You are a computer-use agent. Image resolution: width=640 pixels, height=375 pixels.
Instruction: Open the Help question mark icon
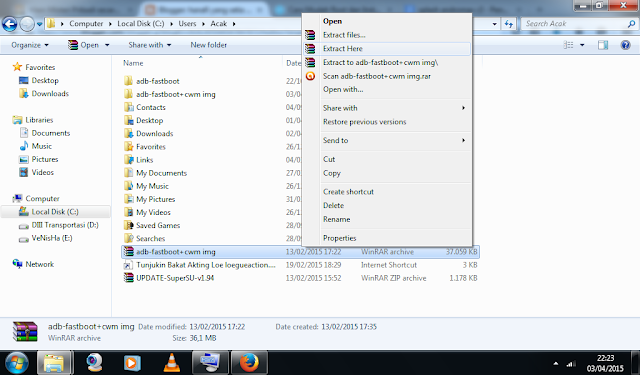[625, 45]
